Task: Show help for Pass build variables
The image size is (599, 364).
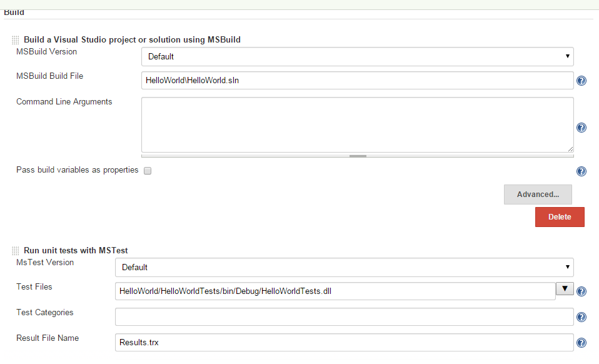Action: click(x=581, y=171)
